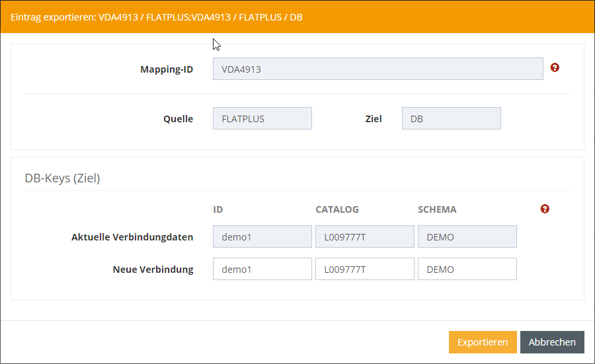This screenshot has width=595, height=364.
Task: Click the Aktuelle Verbindungdaten CATALOG field
Action: [x=364, y=237]
